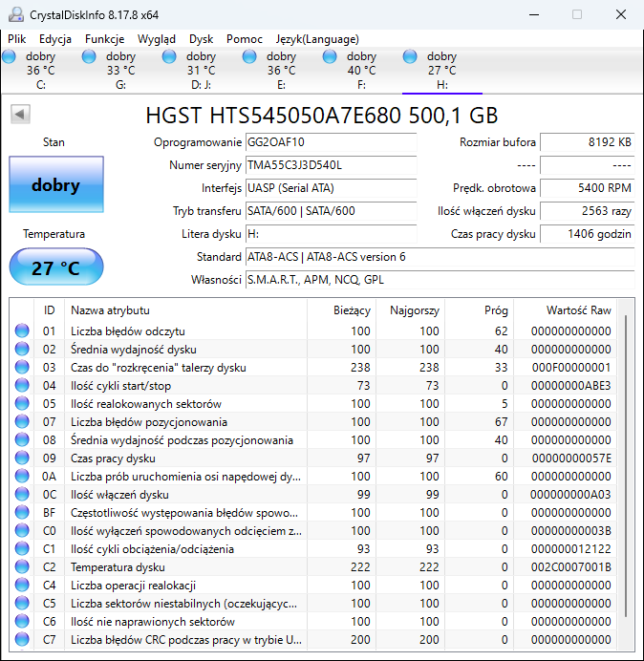Click status orb of attribute C1

point(22,548)
